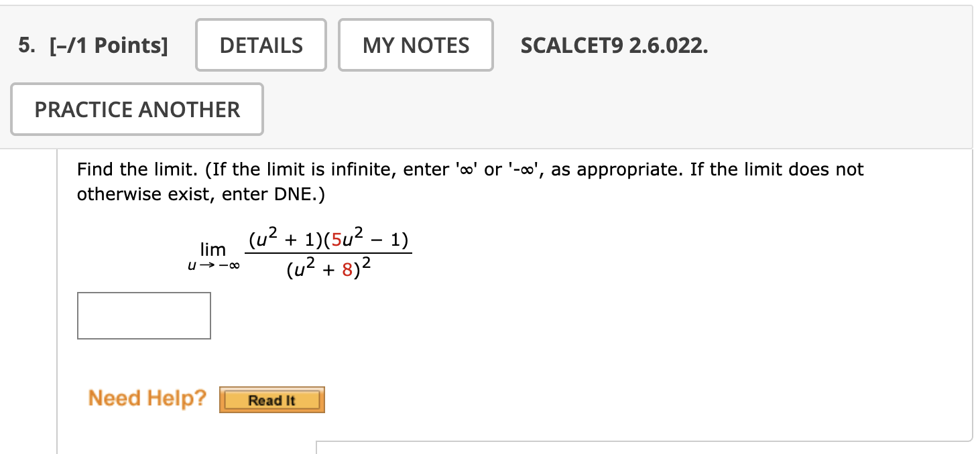Select the PRACTICE ANOTHER button

[x=137, y=109]
